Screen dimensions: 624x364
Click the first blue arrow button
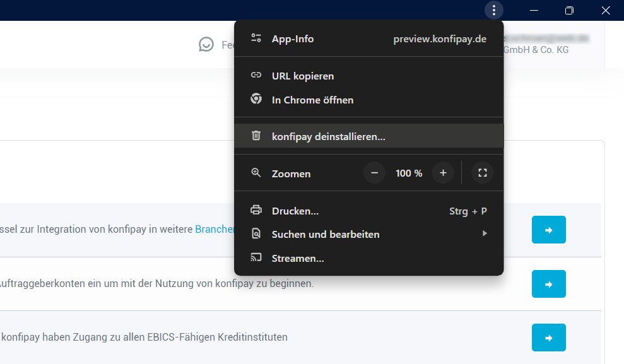point(548,230)
